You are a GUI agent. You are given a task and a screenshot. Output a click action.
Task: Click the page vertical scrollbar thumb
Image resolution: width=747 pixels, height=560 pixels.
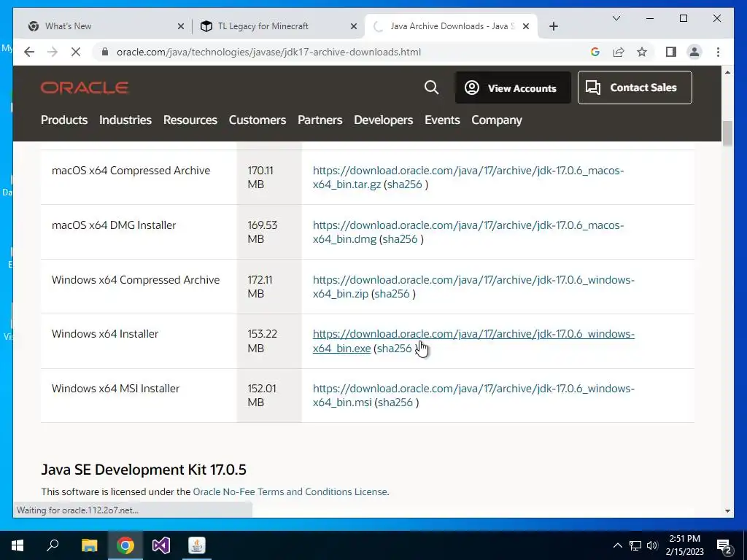click(x=727, y=134)
